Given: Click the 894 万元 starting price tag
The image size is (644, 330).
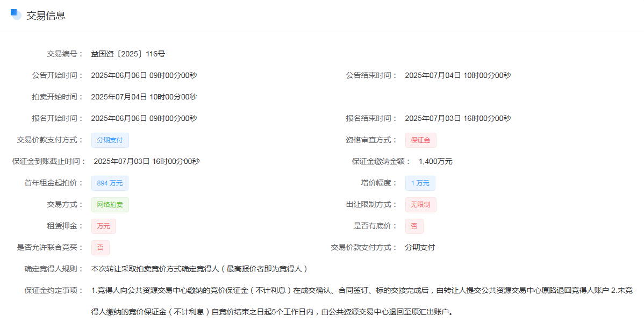Looking at the screenshot, I should 110,183.
